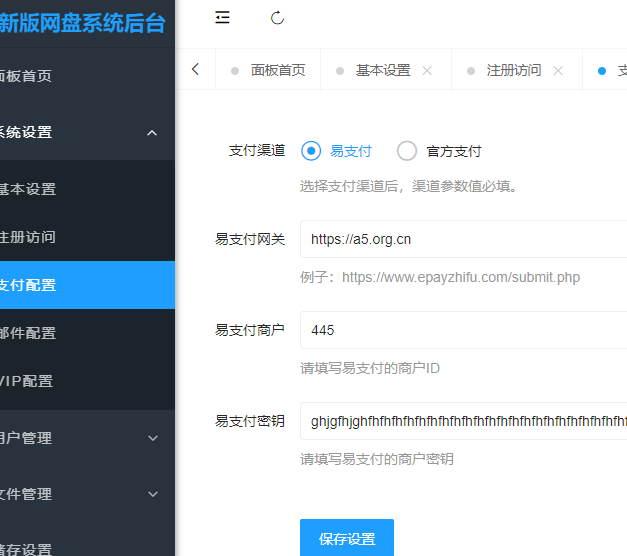
Task: Switch to the 面板首页 tab
Action: point(268,70)
